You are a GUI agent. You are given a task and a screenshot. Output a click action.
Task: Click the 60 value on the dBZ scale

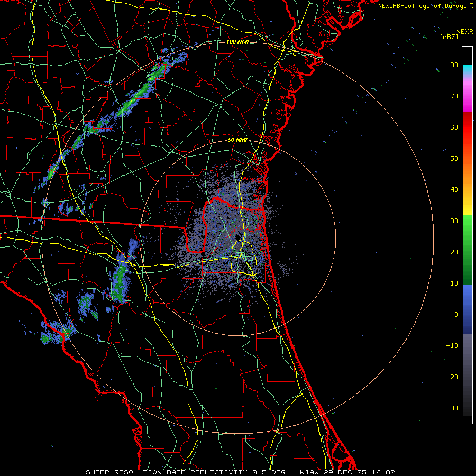tap(454, 127)
